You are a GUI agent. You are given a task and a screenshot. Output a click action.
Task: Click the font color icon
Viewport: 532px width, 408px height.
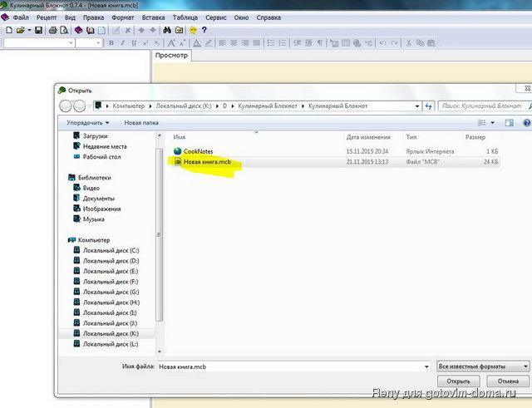coord(197,42)
